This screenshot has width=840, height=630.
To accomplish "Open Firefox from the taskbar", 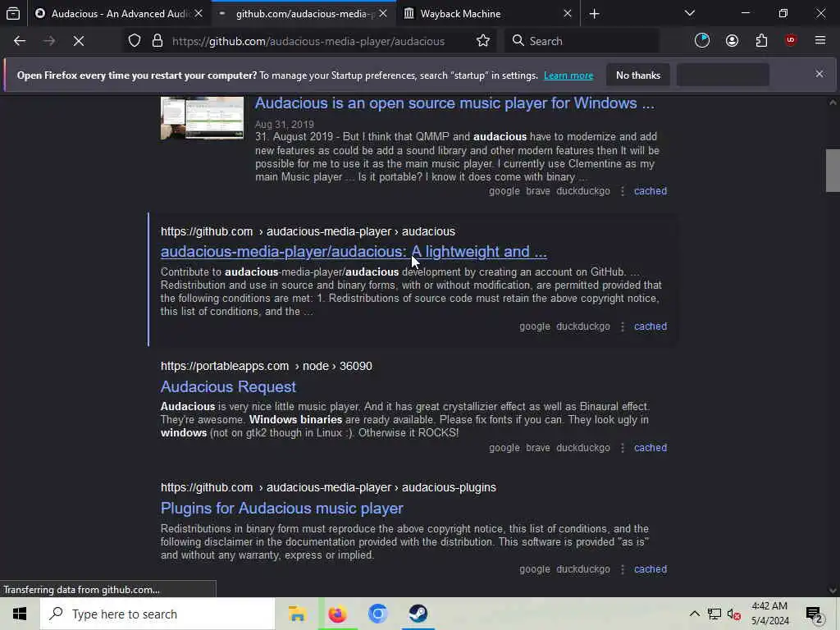I will coord(337,614).
